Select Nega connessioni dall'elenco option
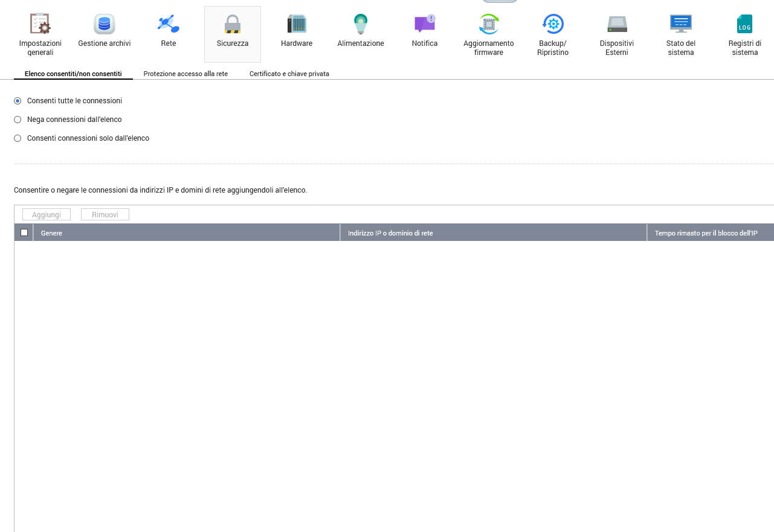The image size is (774, 532). pos(18,120)
